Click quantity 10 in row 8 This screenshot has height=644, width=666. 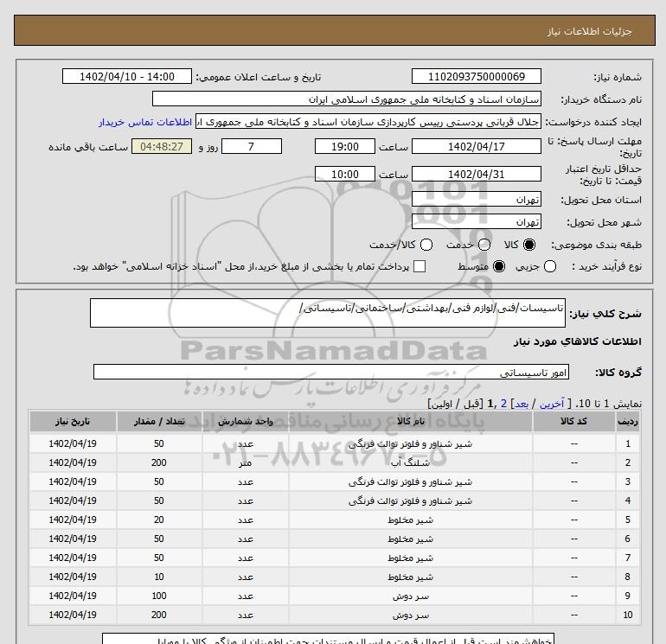point(159,577)
